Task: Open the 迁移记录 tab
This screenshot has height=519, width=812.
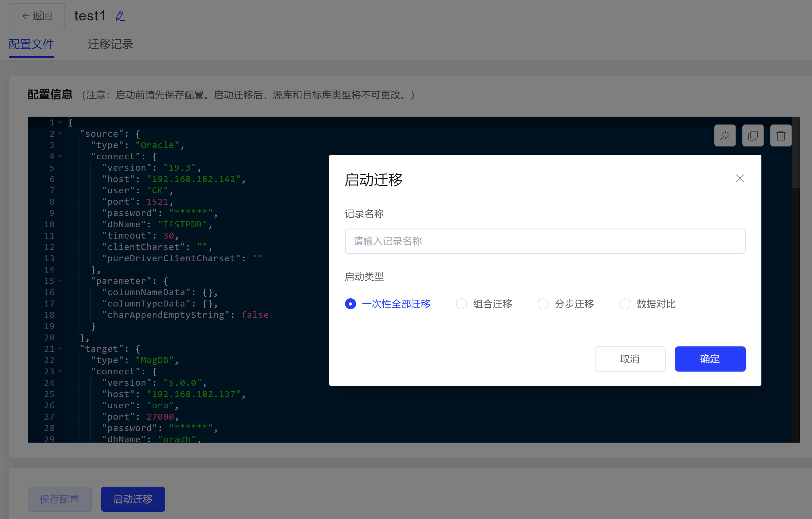Action: [x=110, y=44]
